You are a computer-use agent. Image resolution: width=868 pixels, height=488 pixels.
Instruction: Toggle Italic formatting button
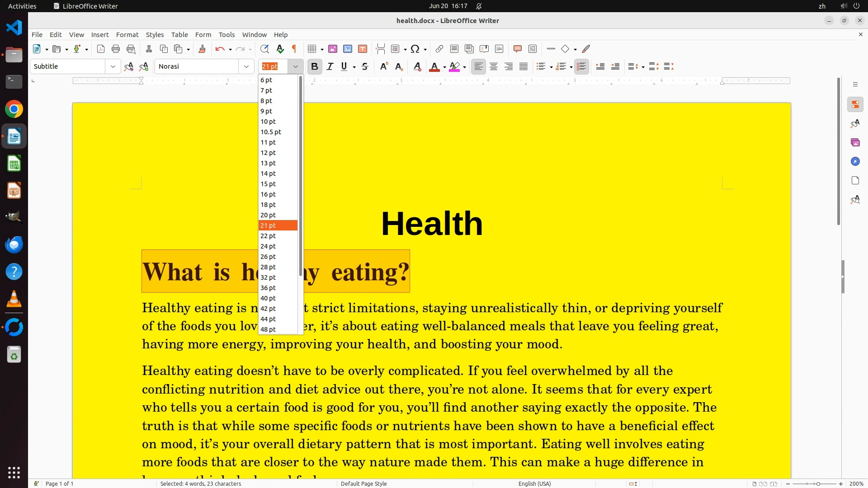(330, 66)
